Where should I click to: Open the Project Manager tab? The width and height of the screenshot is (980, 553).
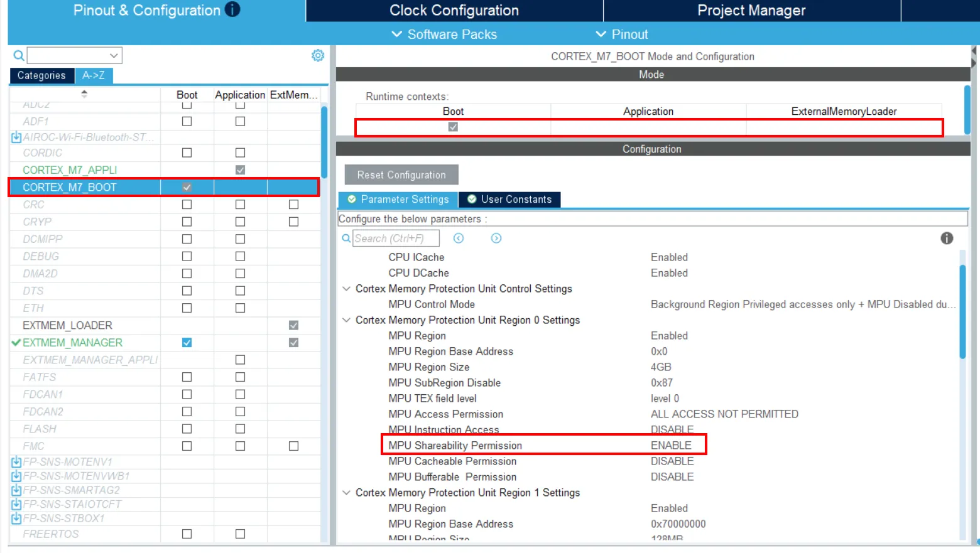pos(751,11)
